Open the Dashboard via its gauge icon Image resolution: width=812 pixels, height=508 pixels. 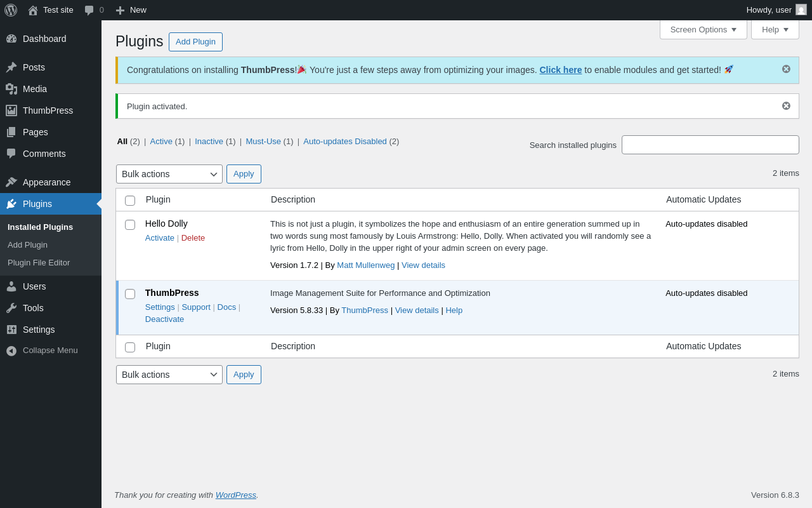(x=11, y=39)
